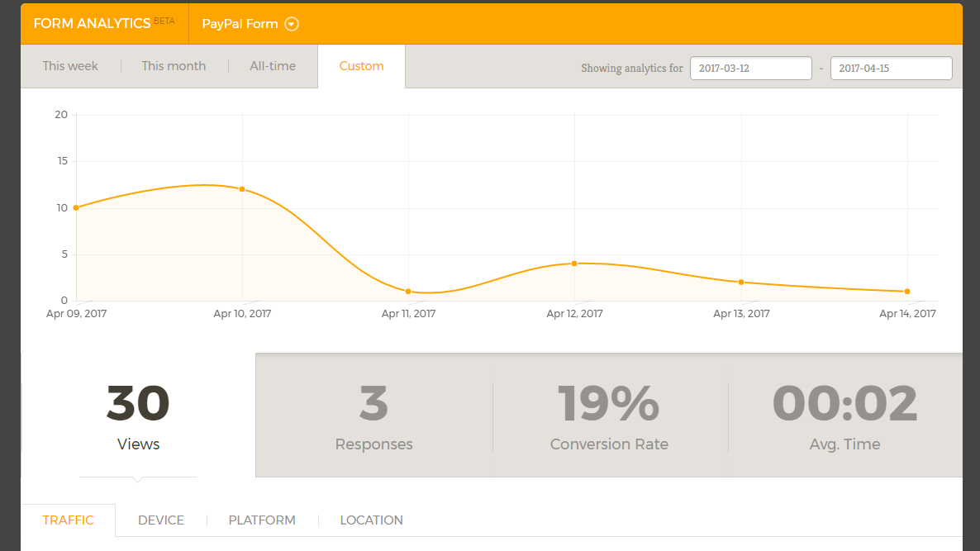This screenshot has height=551, width=980.
Task: Select the Apr 12 chart data point
Action: 575,264
